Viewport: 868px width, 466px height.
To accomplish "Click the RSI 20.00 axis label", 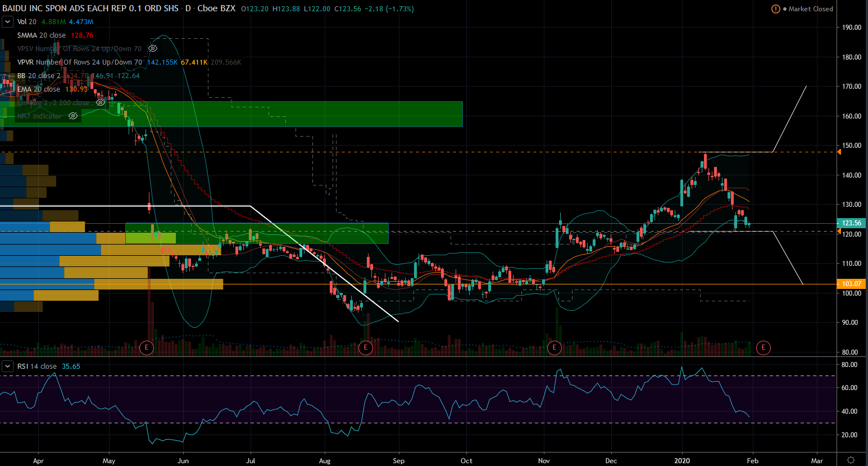I will [849, 435].
